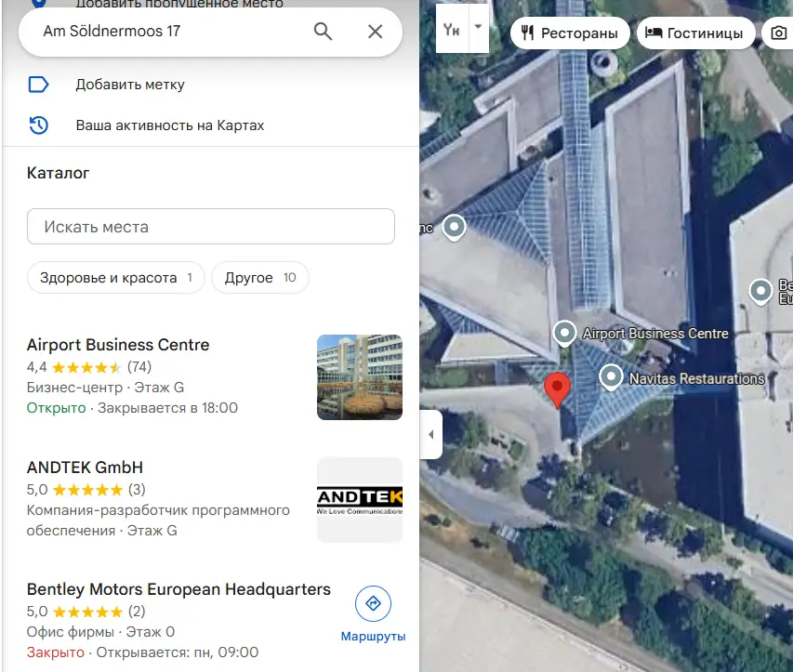Click the Airport Business Centre photo thumbnail
Screen dimensions: 793x672
(x=360, y=377)
